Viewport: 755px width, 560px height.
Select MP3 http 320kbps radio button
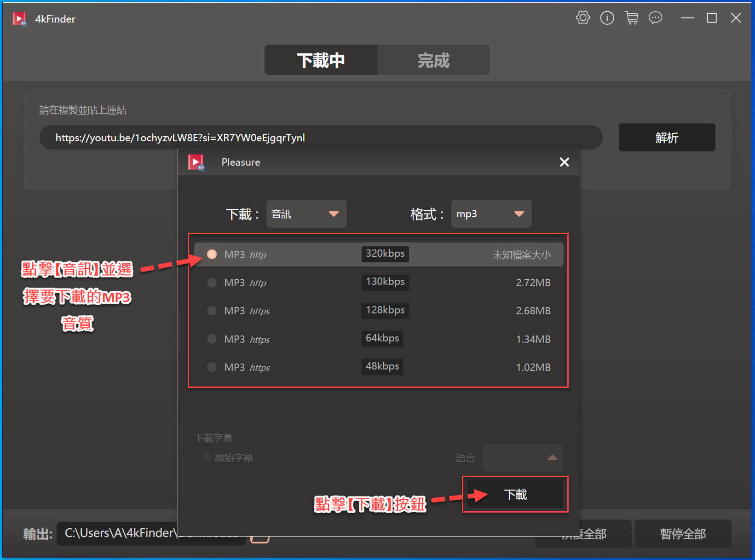point(212,254)
